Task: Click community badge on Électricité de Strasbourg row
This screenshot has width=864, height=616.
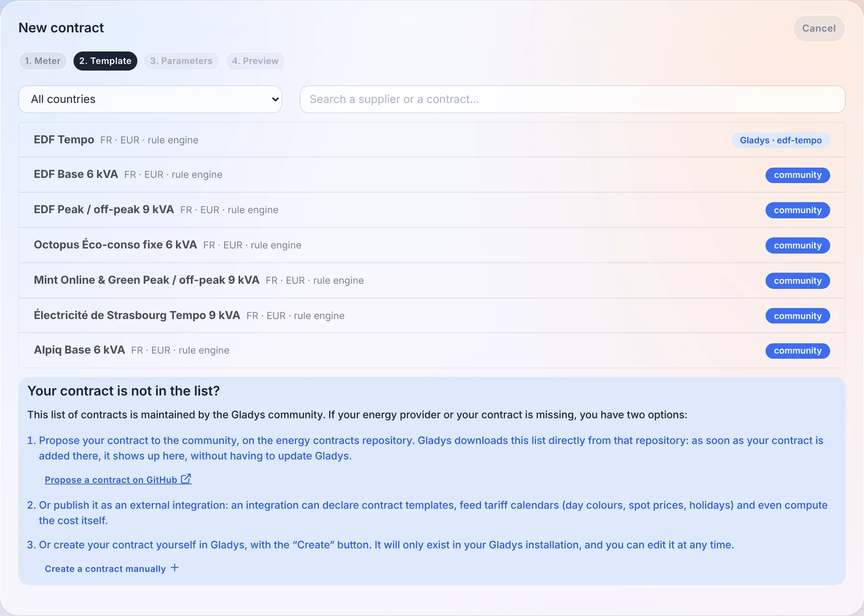Action: [798, 316]
